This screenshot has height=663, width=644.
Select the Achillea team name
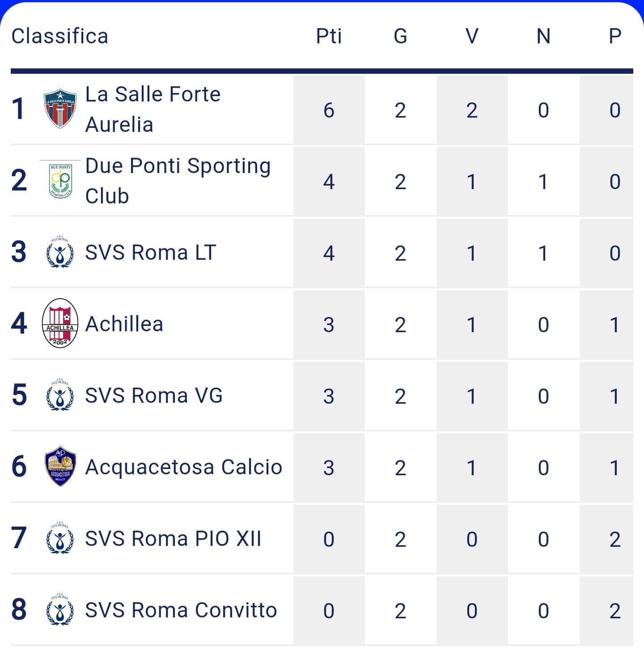(124, 324)
